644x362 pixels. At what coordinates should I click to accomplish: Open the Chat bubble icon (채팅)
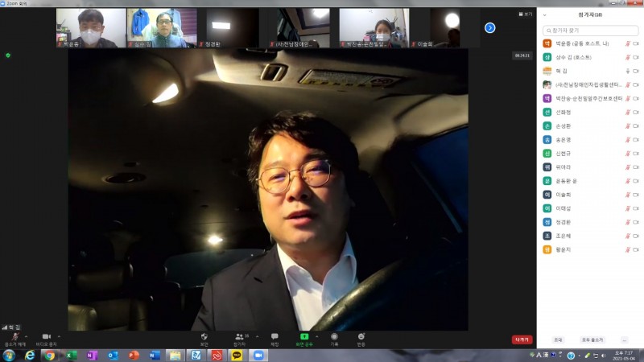(275, 336)
